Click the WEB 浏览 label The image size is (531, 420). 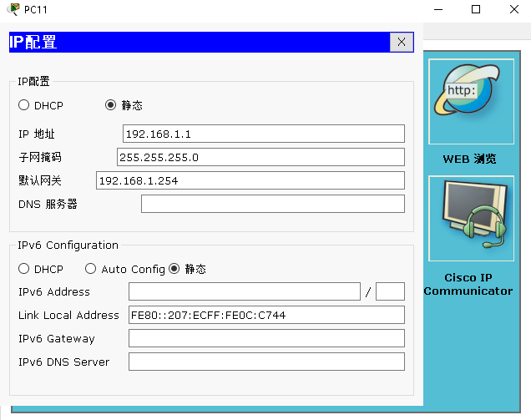pos(469,159)
